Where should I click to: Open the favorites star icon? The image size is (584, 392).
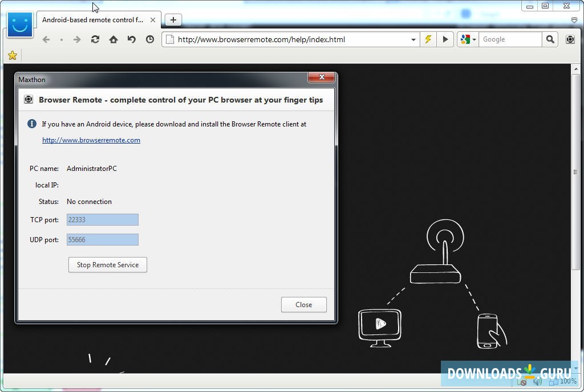click(13, 55)
